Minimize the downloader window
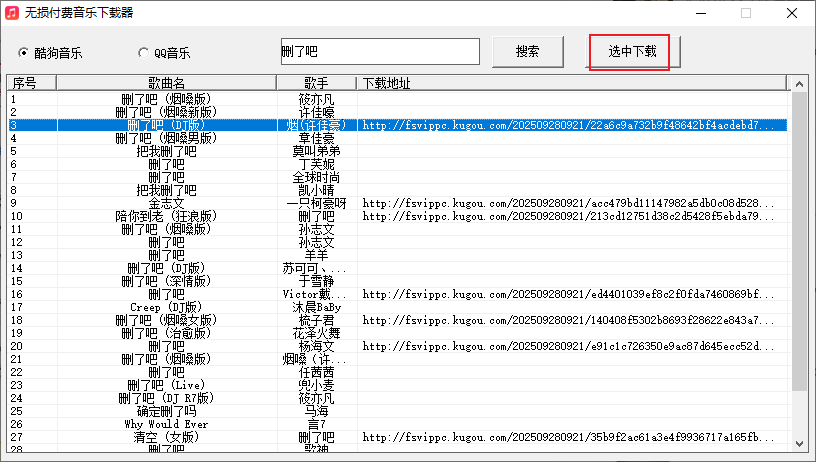 click(701, 13)
